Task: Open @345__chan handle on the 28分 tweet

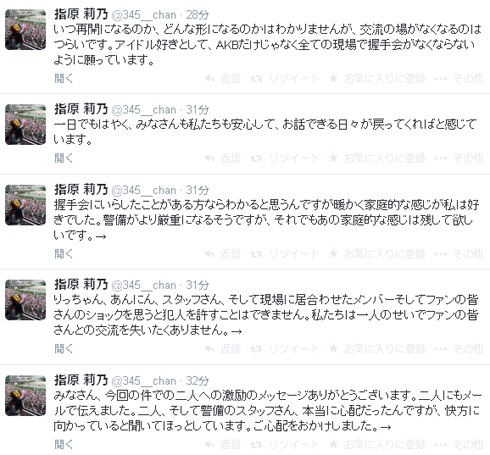Action: point(143,15)
